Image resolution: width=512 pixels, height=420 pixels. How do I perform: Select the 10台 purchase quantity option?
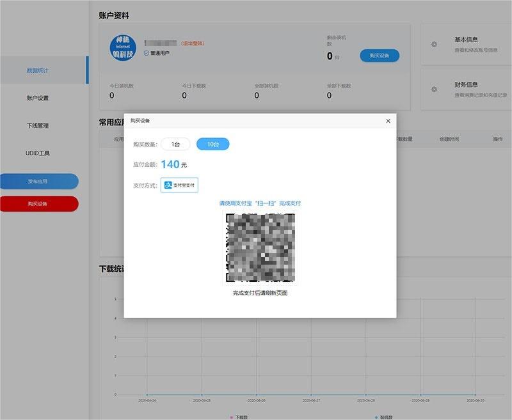(x=212, y=144)
